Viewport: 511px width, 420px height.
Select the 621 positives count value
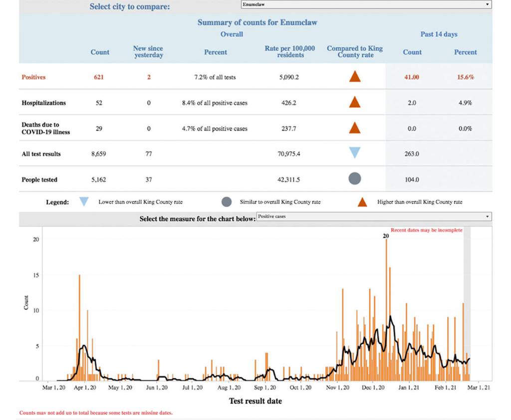[x=99, y=77]
